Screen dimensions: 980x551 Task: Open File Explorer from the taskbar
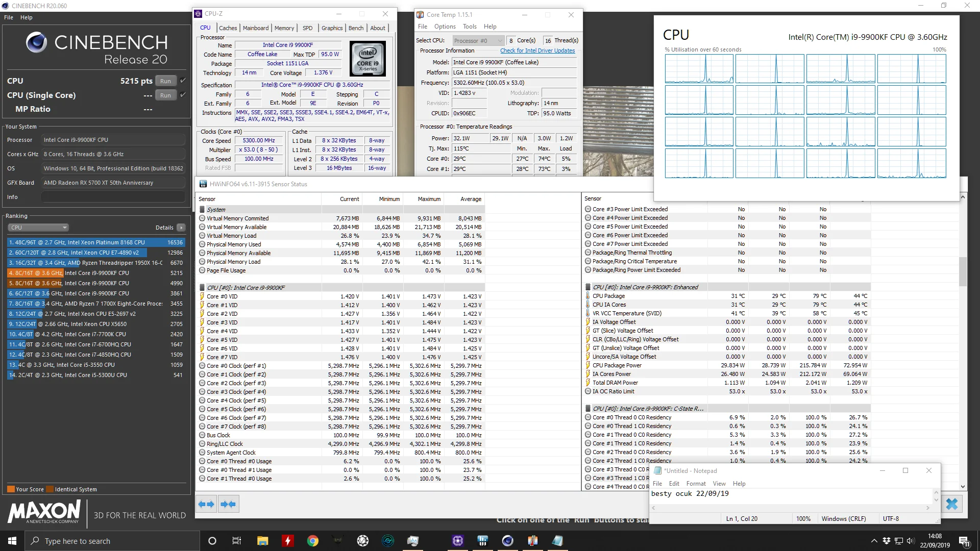[x=262, y=541]
